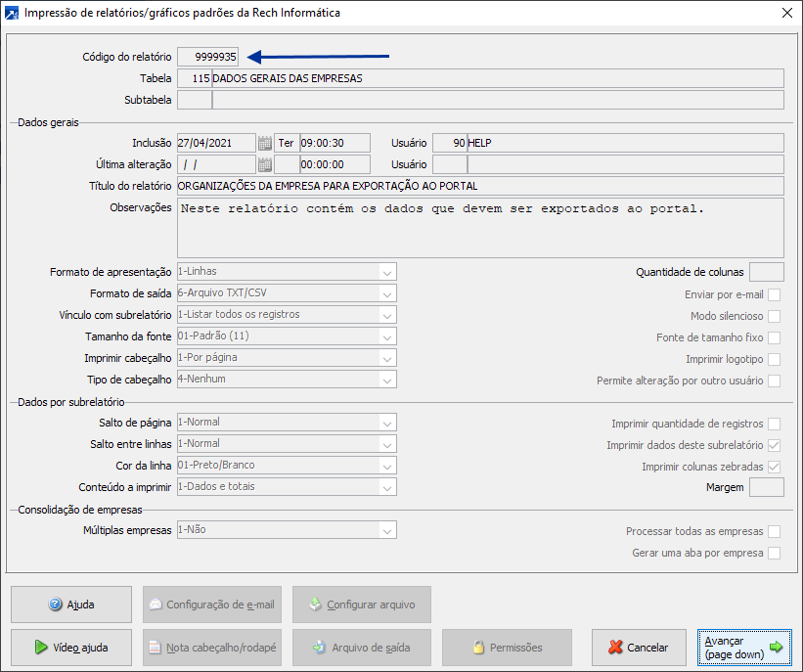Click the Margem input field
Screen dimensions: 803x672
pyautogui.click(x=766, y=487)
